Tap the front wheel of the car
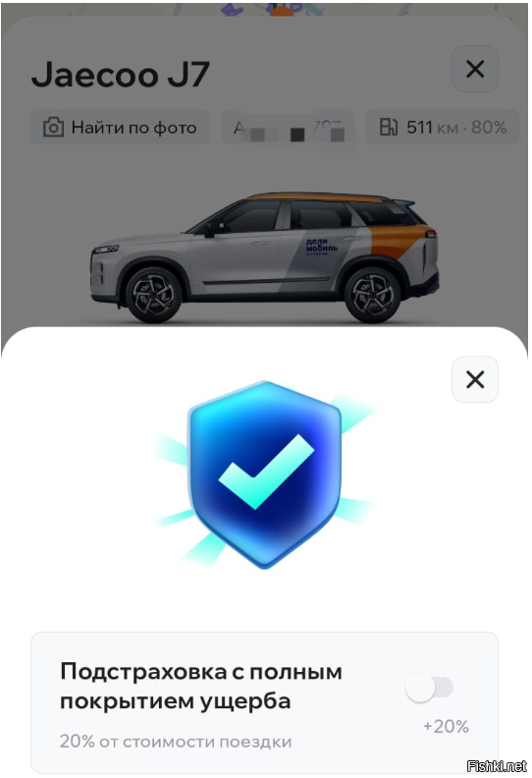This screenshot has width=532, height=778. [x=153, y=295]
